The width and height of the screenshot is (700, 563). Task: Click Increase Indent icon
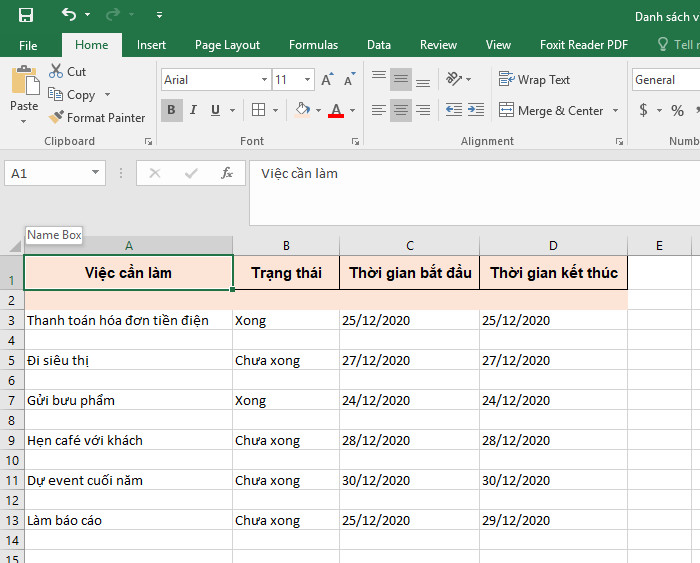click(x=476, y=110)
